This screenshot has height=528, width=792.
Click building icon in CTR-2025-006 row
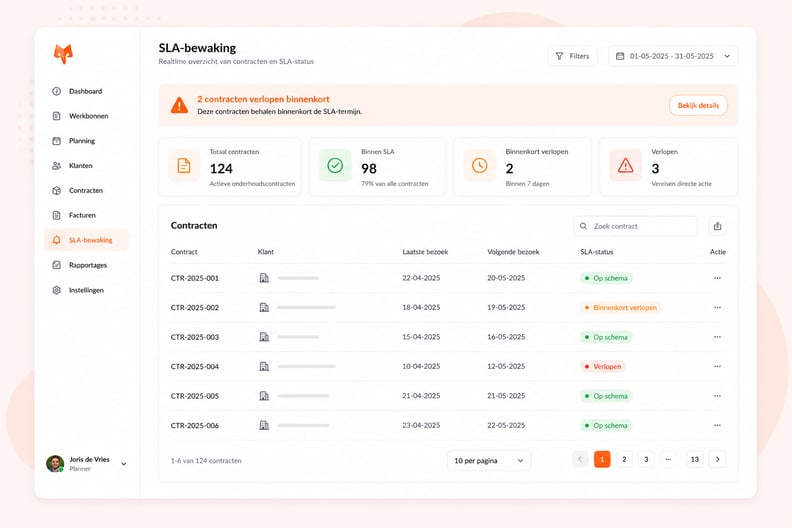pyautogui.click(x=264, y=425)
